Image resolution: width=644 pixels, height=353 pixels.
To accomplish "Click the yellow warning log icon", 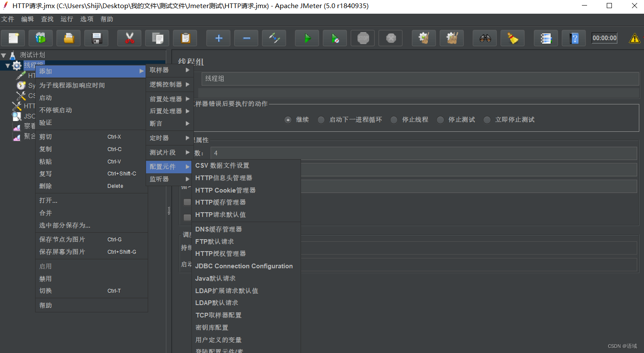I will tap(634, 38).
